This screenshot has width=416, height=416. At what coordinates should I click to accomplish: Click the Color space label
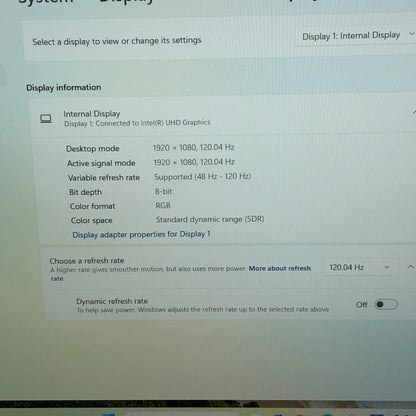(x=91, y=220)
